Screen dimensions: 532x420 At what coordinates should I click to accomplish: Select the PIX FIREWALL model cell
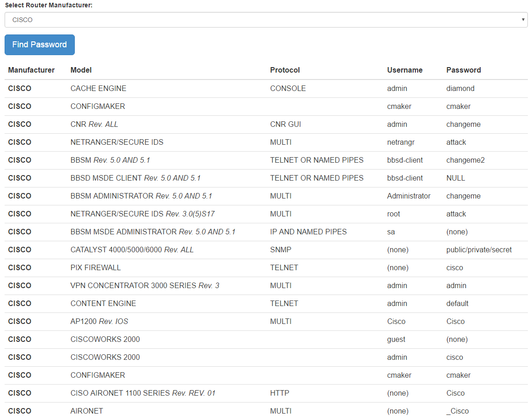[95, 267]
